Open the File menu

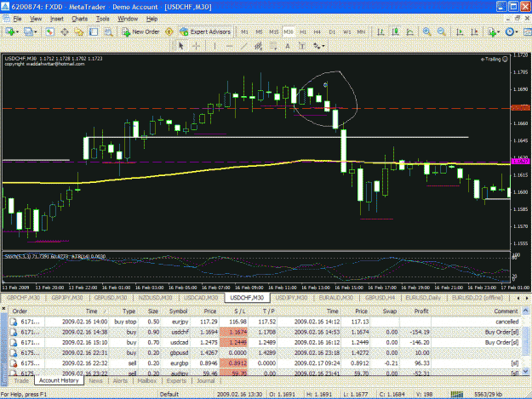point(17,19)
